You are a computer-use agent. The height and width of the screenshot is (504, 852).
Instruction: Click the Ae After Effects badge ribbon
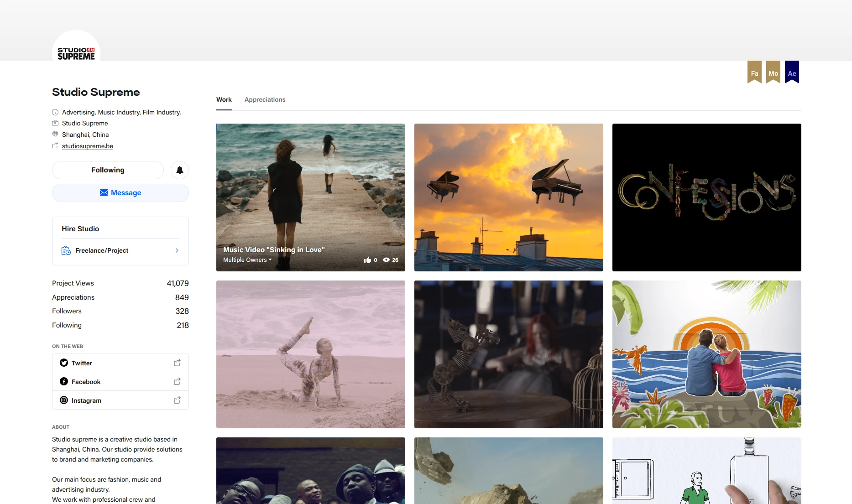(792, 72)
